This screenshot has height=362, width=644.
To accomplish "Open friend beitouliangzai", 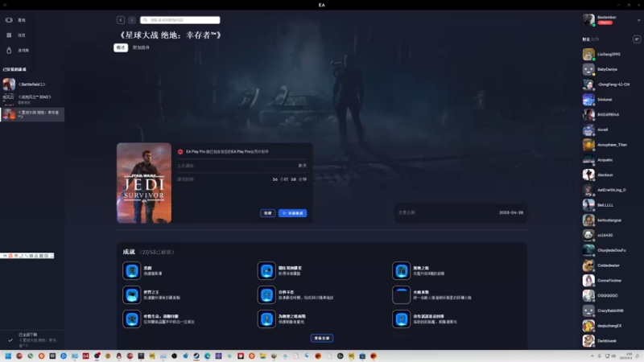I will pos(610,220).
